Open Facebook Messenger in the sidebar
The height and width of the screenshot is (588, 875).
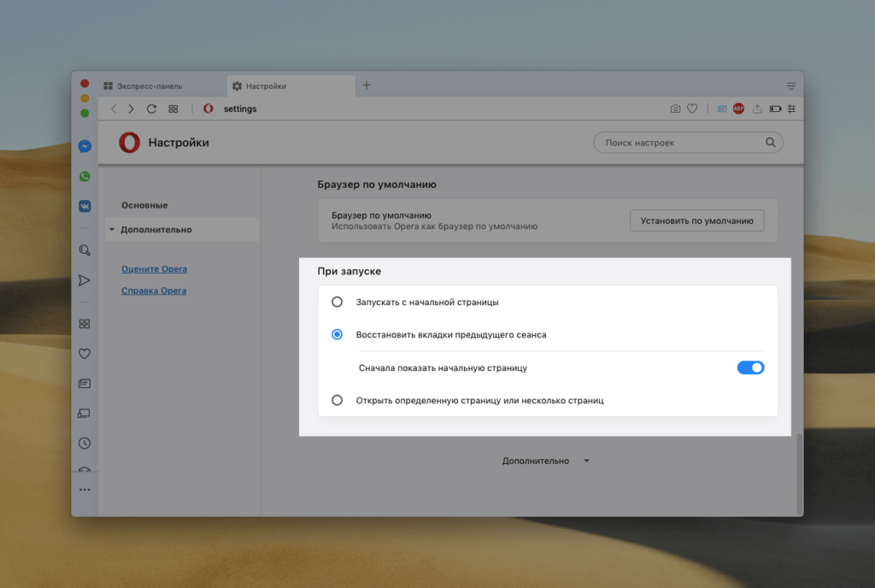[85, 146]
